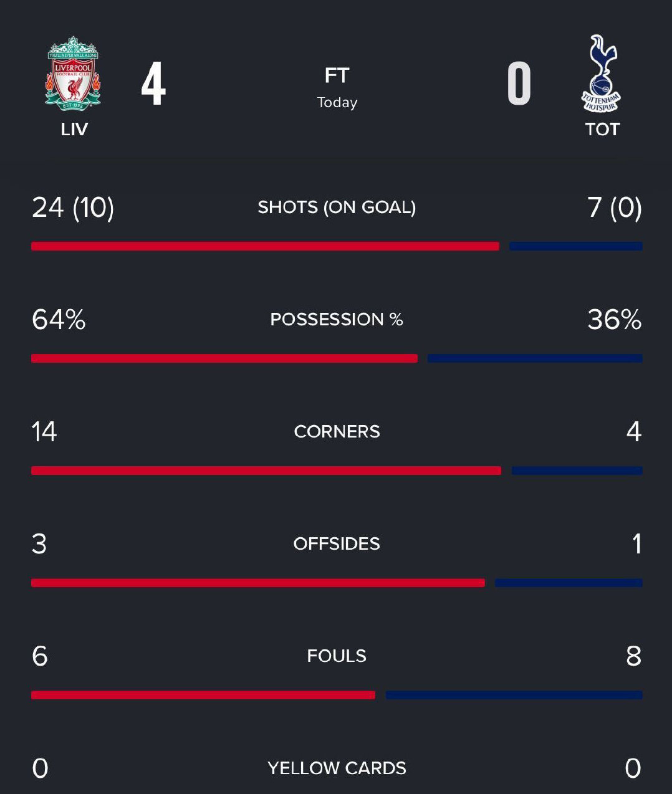Open the CORNERS stat label

tap(337, 431)
